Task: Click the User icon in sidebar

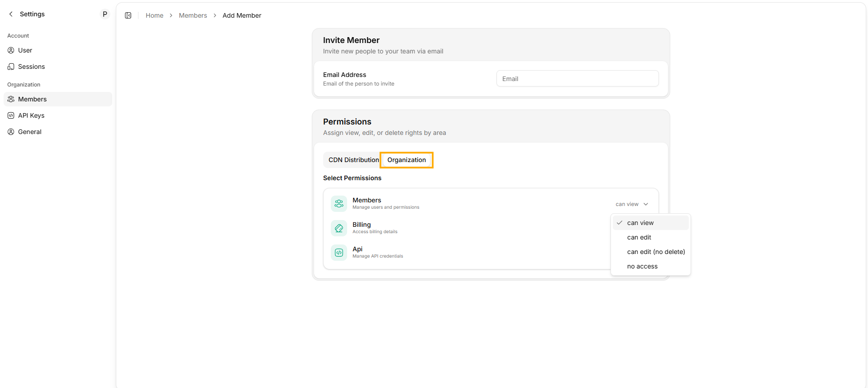Action: click(x=11, y=50)
